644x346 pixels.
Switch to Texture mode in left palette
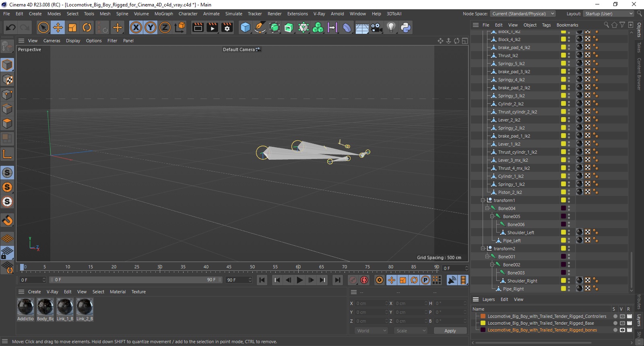[x=7, y=80]
